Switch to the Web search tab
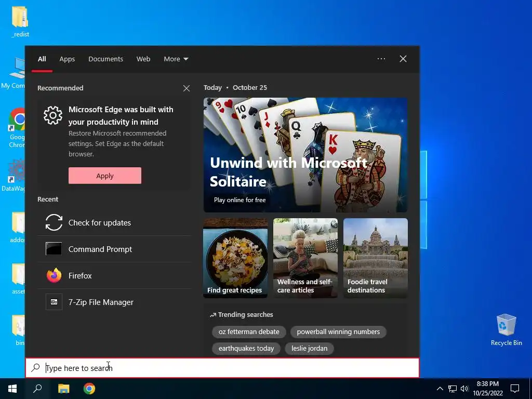Viewport: 532px width, 399px height. pos(143,59)
